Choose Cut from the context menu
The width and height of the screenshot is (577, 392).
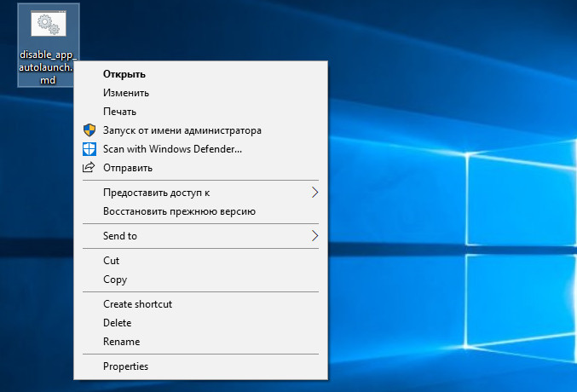coord(200,261)
